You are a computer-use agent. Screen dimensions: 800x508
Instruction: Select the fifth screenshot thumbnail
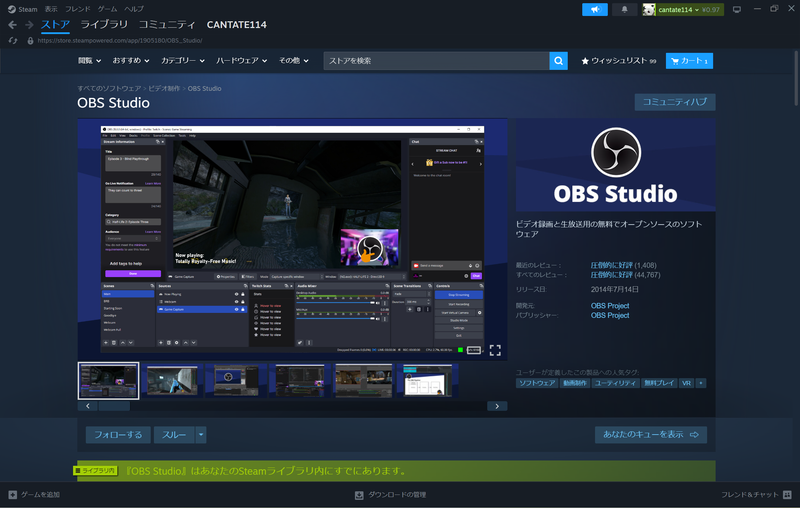[x=363, y=381]
